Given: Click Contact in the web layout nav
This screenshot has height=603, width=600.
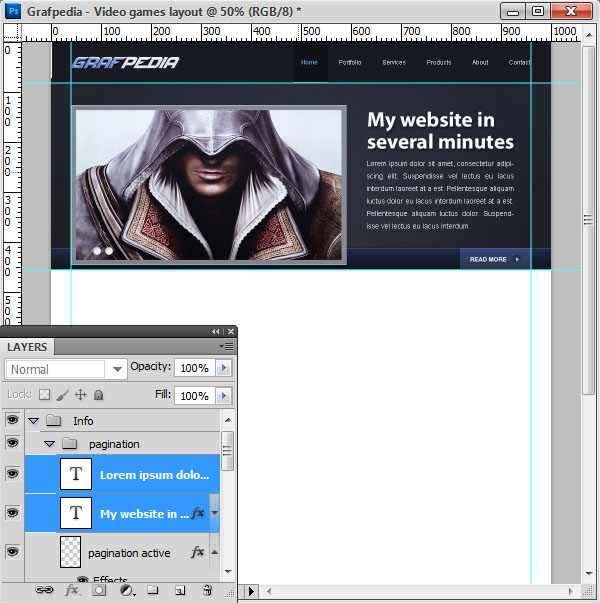Looking at the screenshot, I should pos(519,62).
